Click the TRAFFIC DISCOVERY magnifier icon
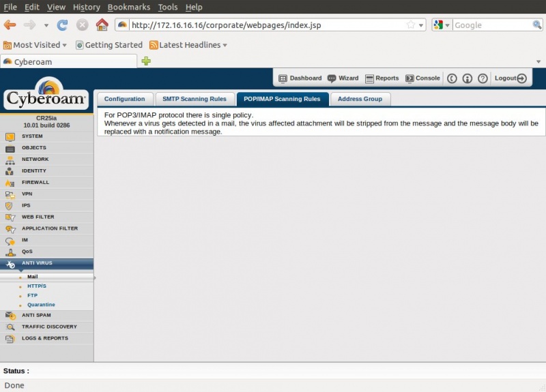 click(x=10, y=327)
